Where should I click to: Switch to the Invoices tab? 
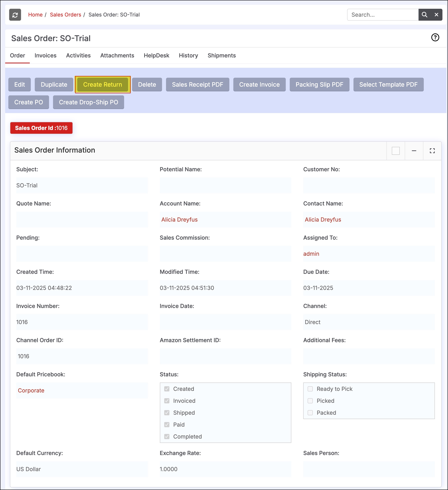[45, 55]
